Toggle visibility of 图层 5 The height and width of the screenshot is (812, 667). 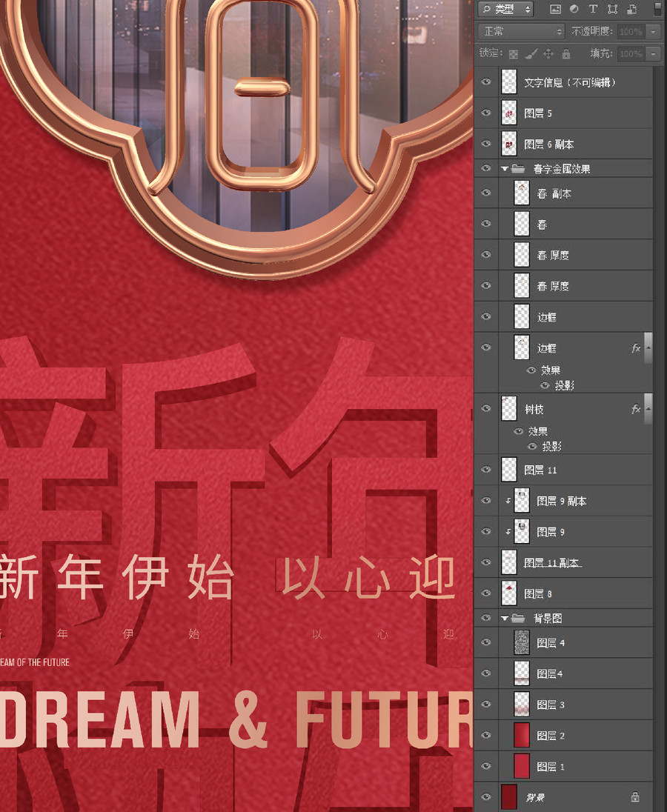point(485,113)
